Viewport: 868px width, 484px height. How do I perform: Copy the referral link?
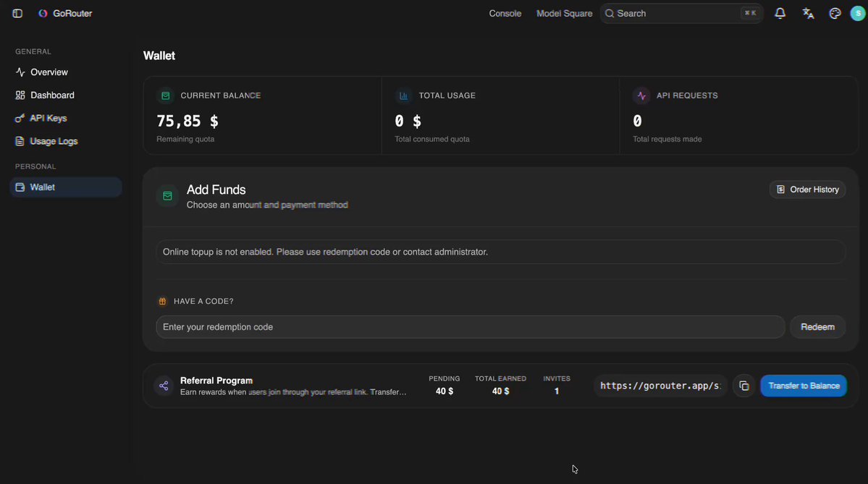pyautogui.click(x=744, y=386)
